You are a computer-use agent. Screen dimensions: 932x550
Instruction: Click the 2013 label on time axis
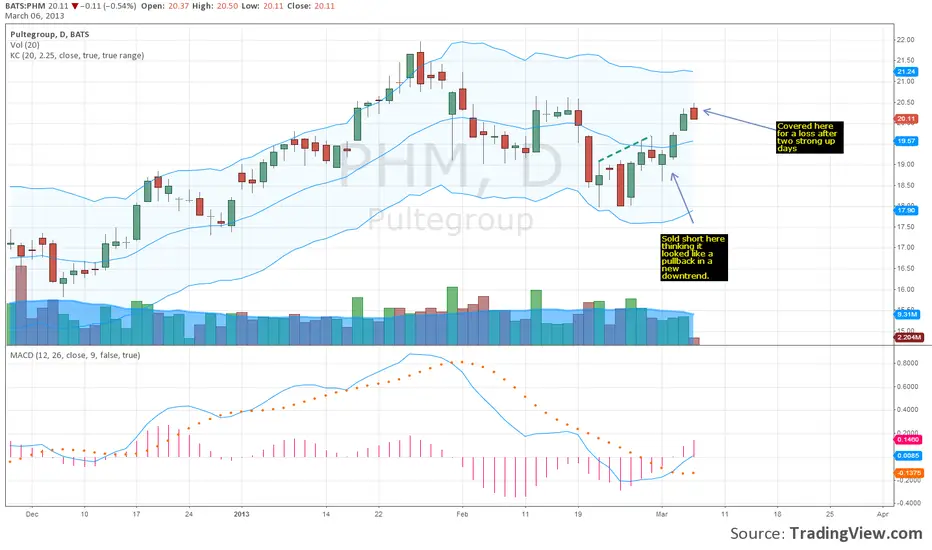(x=241, y=514)
